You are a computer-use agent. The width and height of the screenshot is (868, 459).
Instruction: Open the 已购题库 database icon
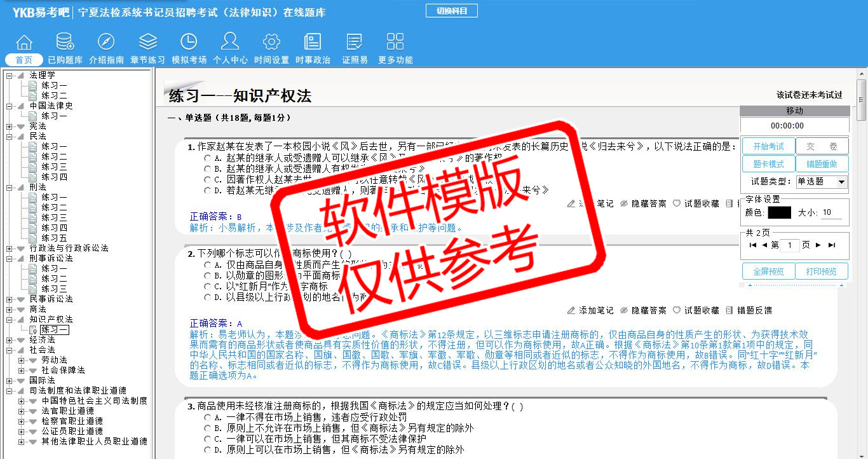tap(65, 43)
